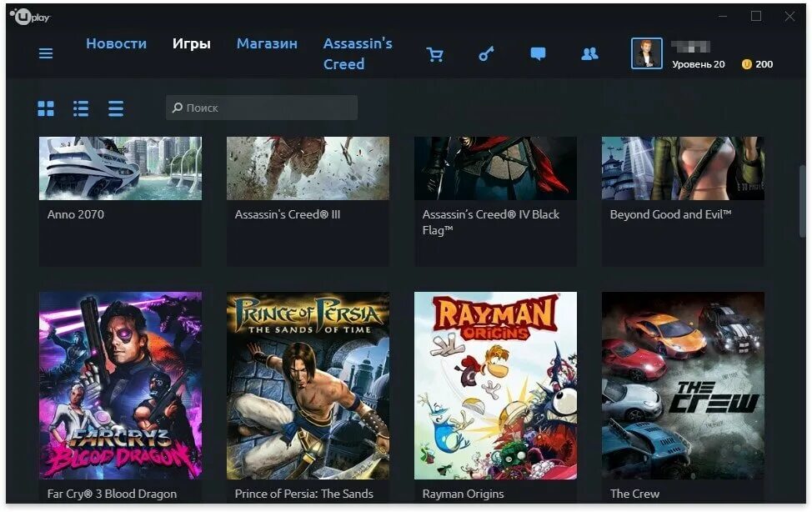Click the Уровень 20 label
This screenshot has height=512, width=812.
pyautogui.click(x=698, y=64)
